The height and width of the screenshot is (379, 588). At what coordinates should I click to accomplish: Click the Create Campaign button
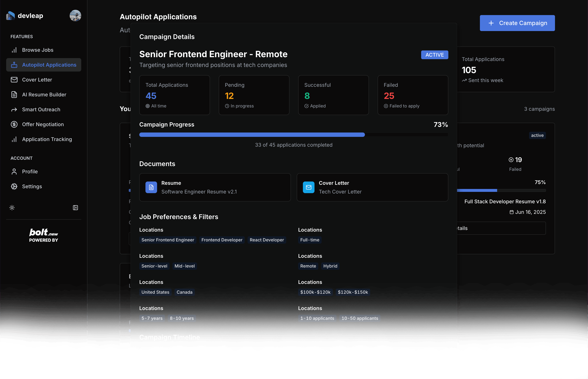click(517, 23)
